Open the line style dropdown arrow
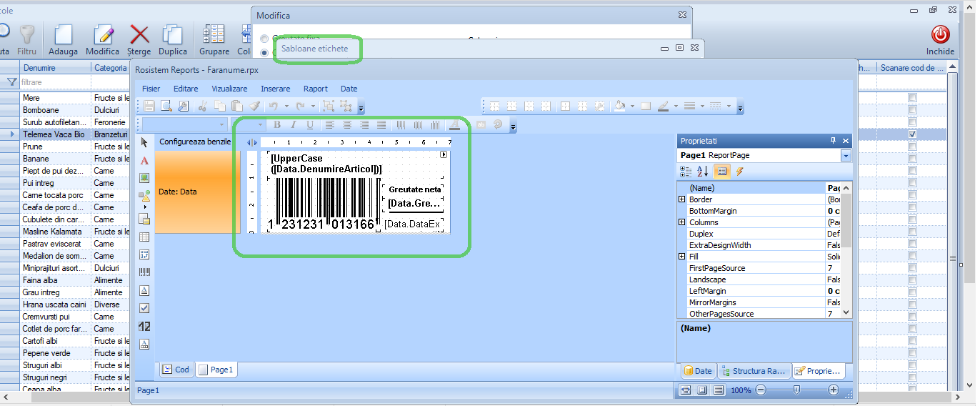 (730, 106)
